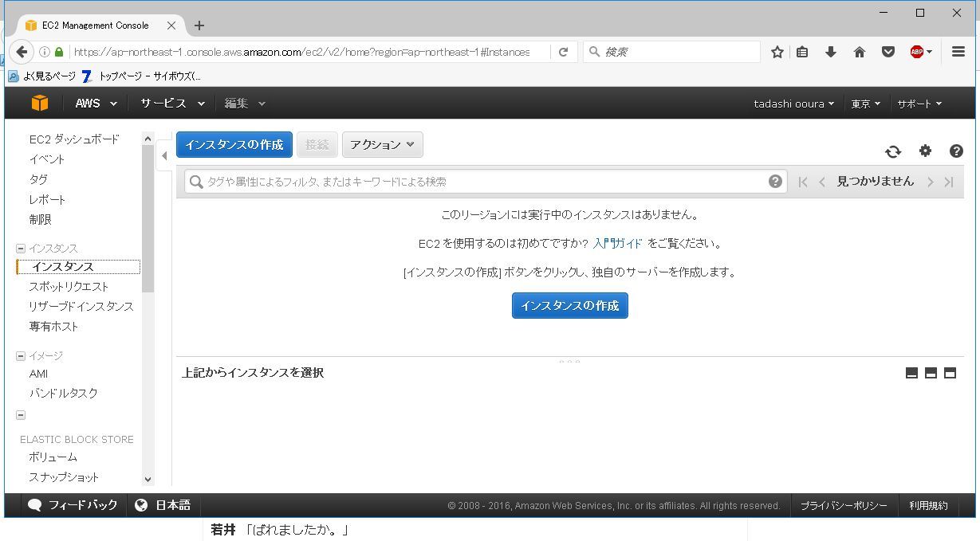This screenshot has width=980, height=541.
Task: Go to previous page of results
Action: tap(822, 182)
